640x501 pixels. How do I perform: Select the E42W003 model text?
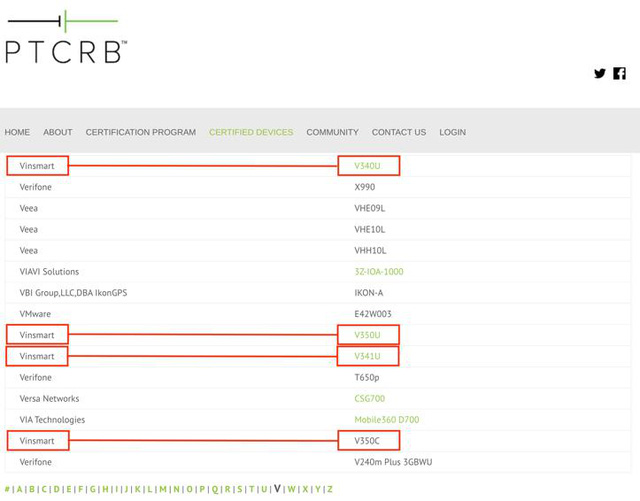pyautogui.click(x=373, y=314)
